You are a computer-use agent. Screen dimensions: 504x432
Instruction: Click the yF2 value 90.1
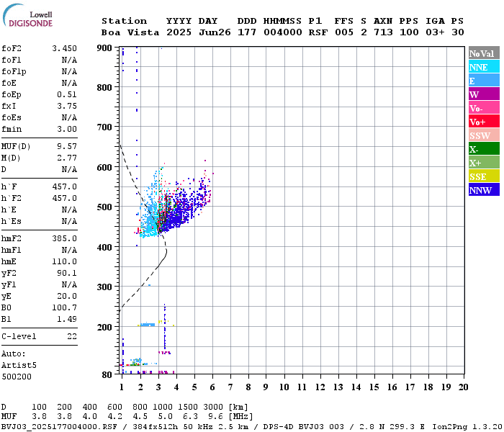[x=67, y=273]
